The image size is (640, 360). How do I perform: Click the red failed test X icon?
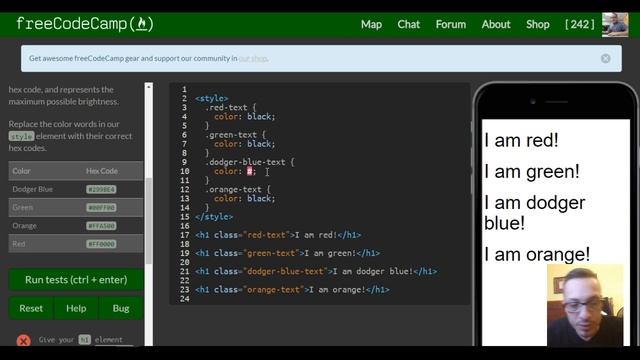click(x=24, y=340)
